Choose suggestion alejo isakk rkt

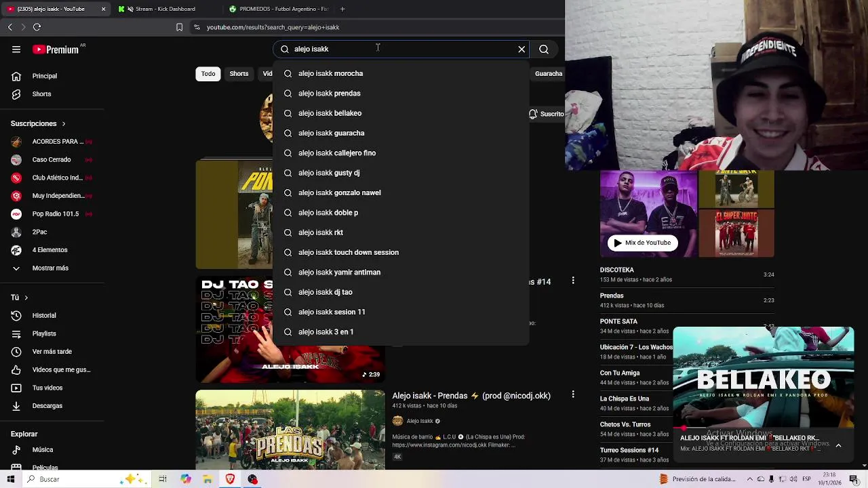click(x=401, y=232)
